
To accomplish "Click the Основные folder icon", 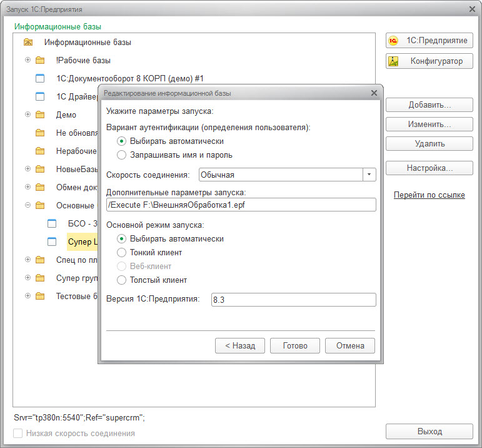I will coord(40,205).
